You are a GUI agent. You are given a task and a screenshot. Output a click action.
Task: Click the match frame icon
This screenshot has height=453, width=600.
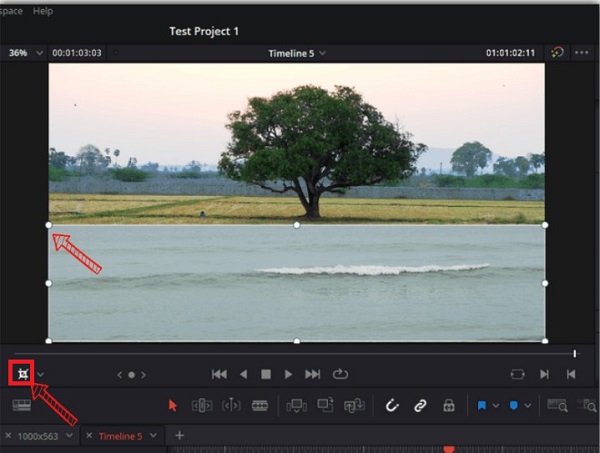517,374
